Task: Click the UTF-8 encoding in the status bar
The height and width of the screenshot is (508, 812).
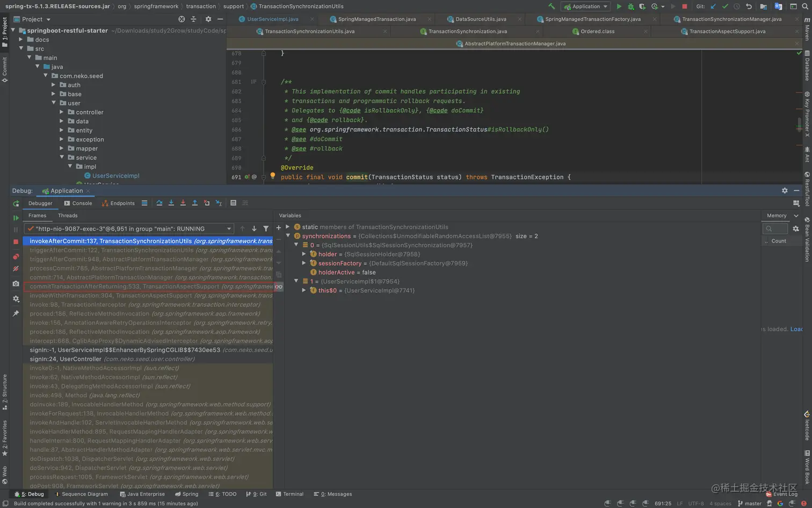Action: pyautogui.click(x=696, y=504)
